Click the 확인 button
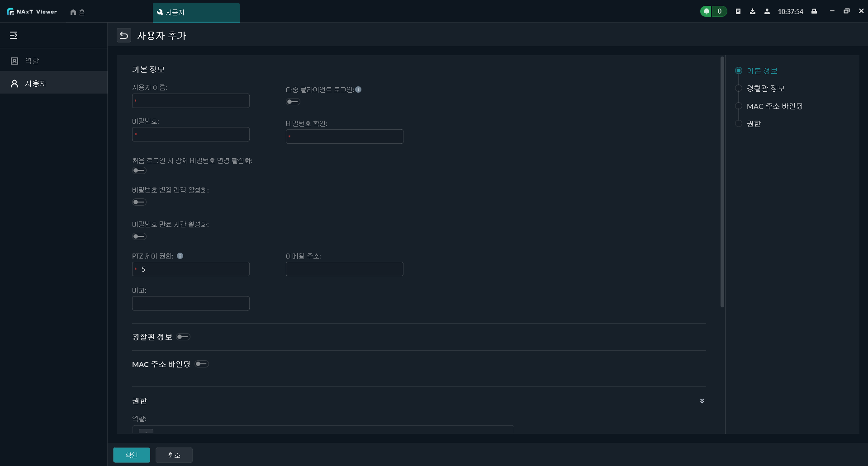Image resolution: width=868 pixels, height=466 pixels. point(131,455)
